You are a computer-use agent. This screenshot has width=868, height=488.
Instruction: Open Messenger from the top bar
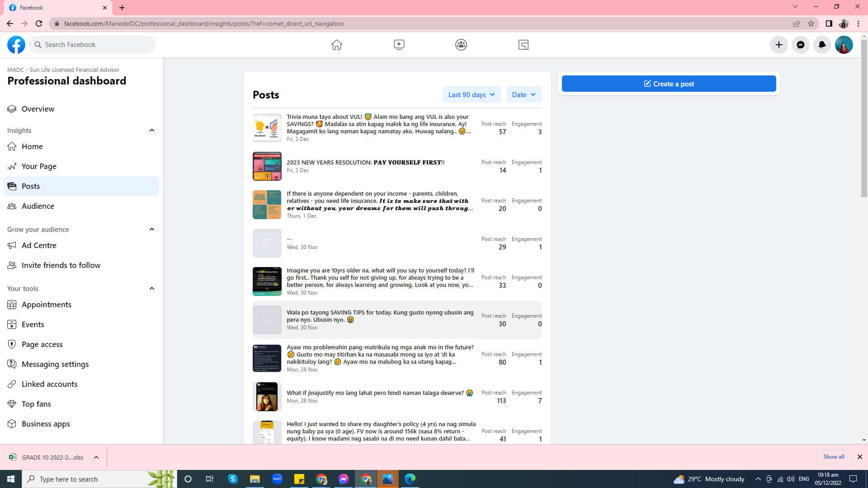[800, 45]
